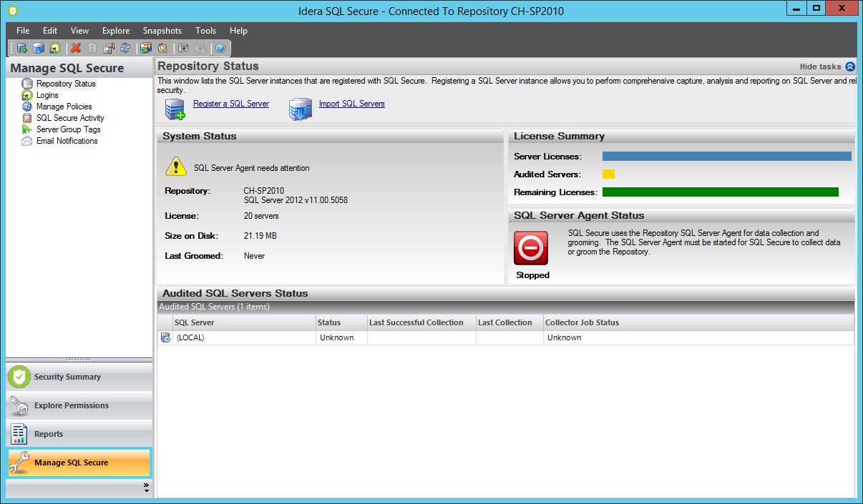
Task: Click the Import SQL Servers link
Action: point(352,104)
